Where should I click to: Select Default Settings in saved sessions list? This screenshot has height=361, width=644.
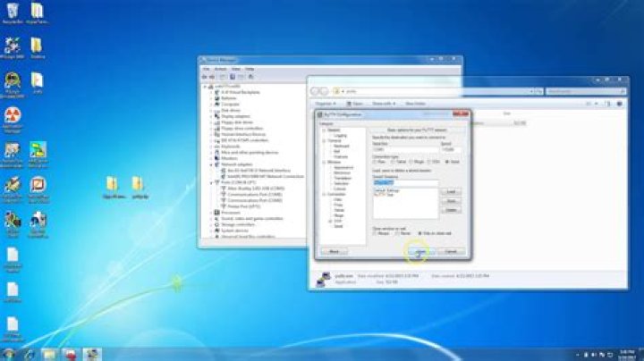tap(386, 190)
